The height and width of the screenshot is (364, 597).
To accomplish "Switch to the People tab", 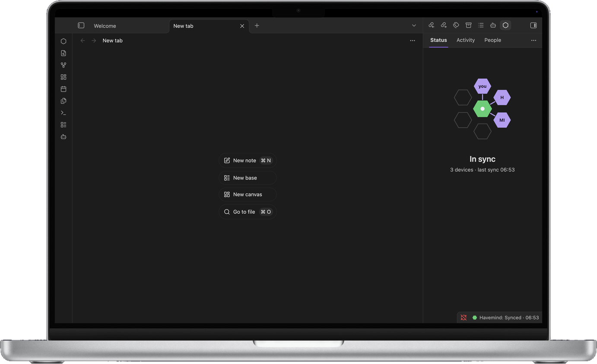I will tap(492, 40).
